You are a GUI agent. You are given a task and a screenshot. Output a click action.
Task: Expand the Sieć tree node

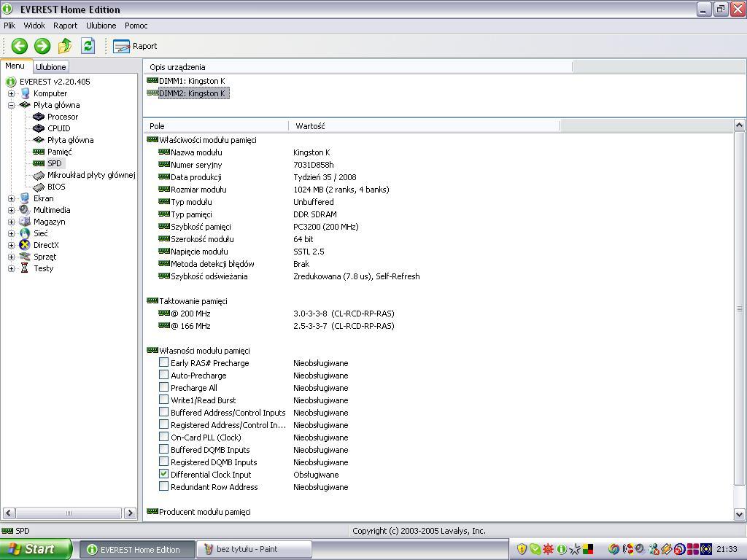tap(11, 233)
